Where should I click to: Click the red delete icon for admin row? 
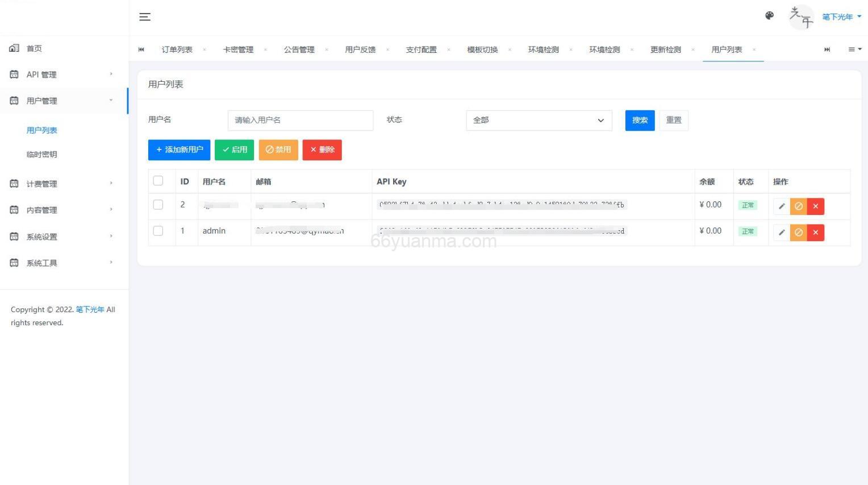point(815,232)
